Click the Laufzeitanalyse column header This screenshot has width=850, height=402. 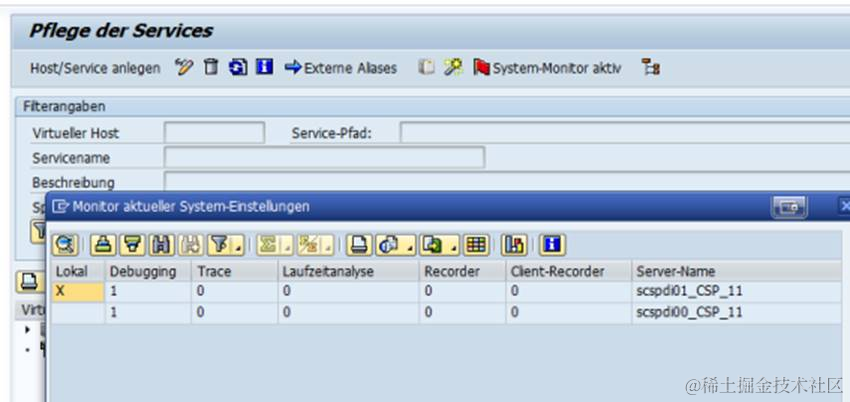tap(349, 271)
